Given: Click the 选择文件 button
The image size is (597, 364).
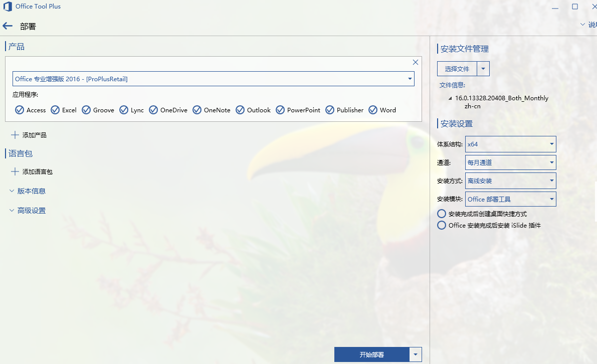Looking at the screenshot, I should (x=457, y=69).
